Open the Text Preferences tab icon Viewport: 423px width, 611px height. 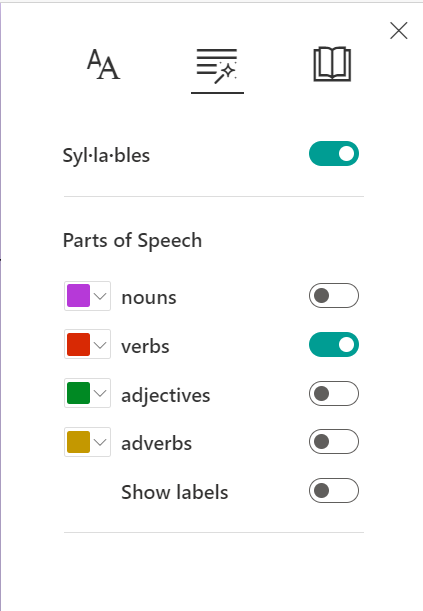pyautogui.click(x=103, y=64)
